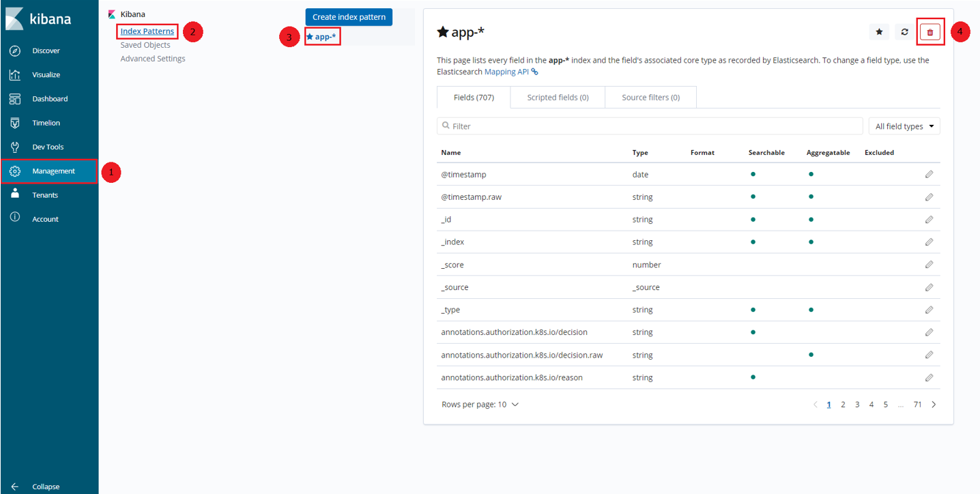Collapse the sidebar with the arrow icon

(x=15, y=486)
